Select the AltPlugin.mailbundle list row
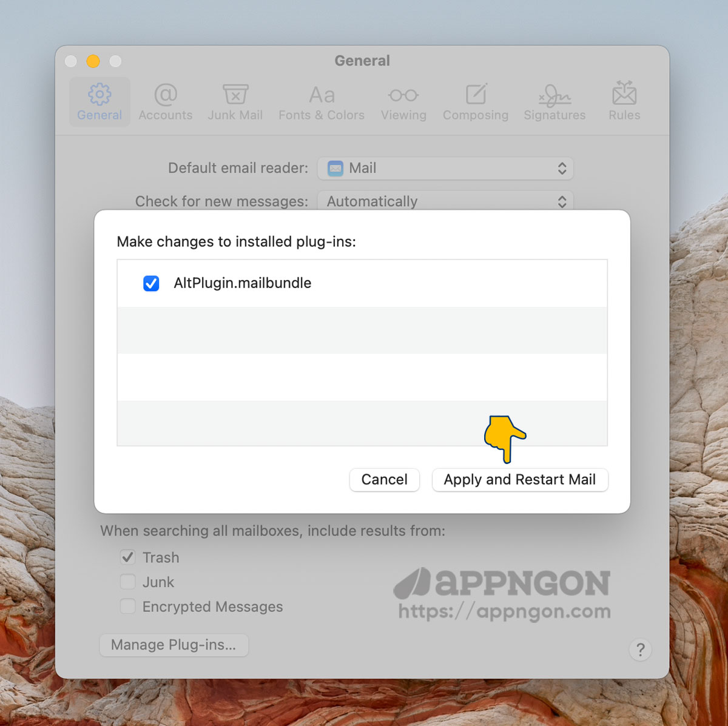 click(364, 283)
